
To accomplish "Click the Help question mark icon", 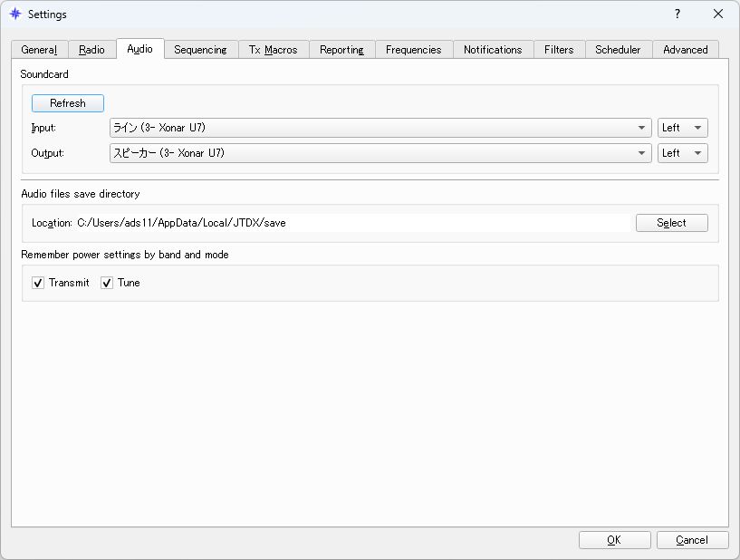I will [x=676, y=14].
